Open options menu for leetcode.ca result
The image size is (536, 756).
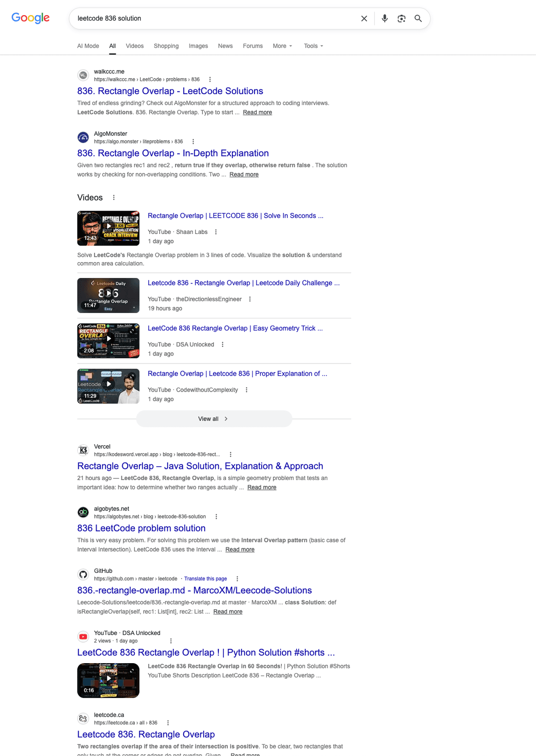tap(168, 723)
